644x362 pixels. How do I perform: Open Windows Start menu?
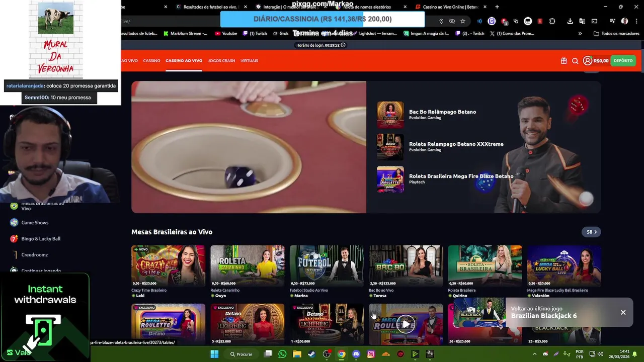tap(214, 354)
